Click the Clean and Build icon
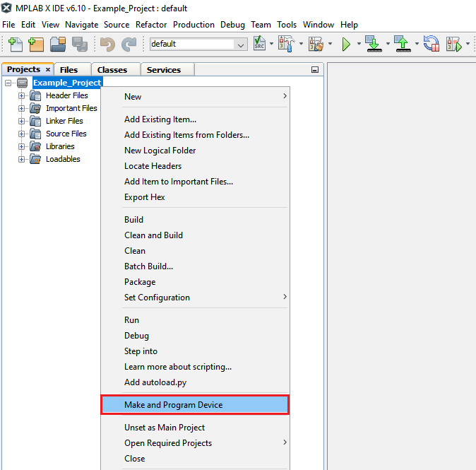Viewport: 476px width, 470px height. (316, 44)
